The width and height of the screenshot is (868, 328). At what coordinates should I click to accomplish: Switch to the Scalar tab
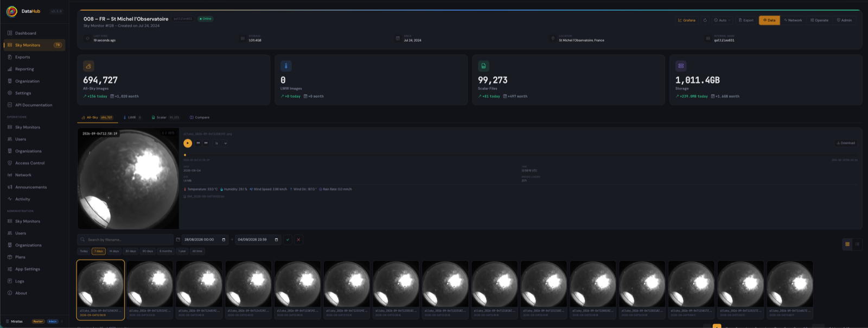tap(165, 117)
